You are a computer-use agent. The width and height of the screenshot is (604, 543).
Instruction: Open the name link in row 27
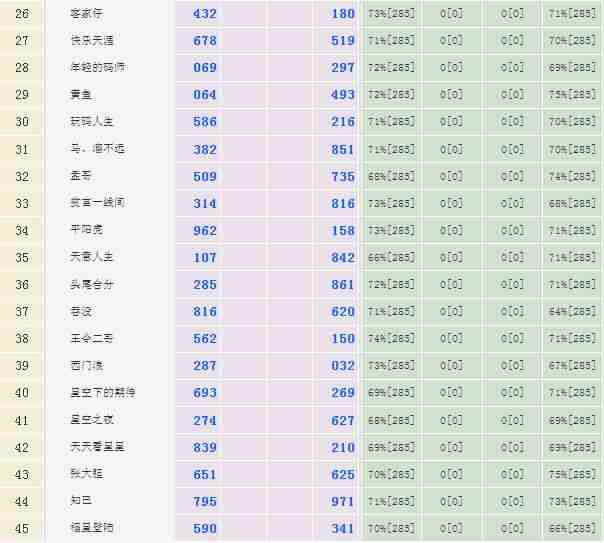tap(91, 41)
